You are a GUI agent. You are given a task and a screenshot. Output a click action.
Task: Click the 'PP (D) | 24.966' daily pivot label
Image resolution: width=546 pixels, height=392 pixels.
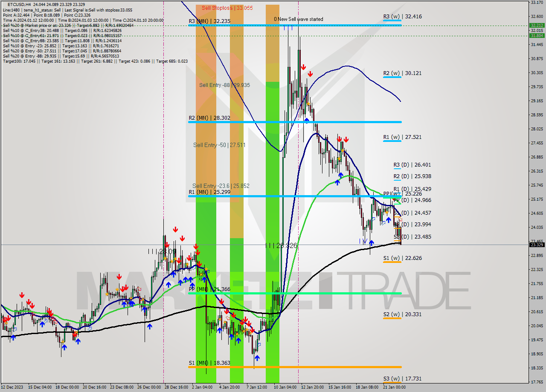tap(412, 200)
